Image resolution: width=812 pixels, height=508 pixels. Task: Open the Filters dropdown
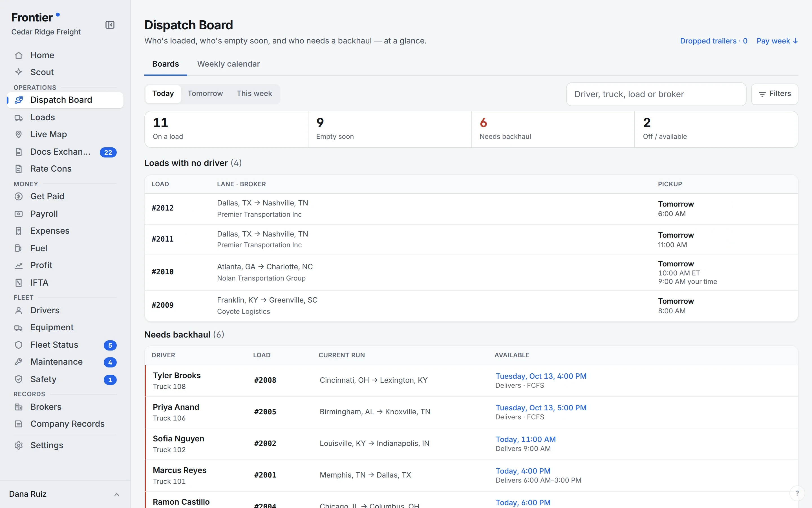pos(775,94)
